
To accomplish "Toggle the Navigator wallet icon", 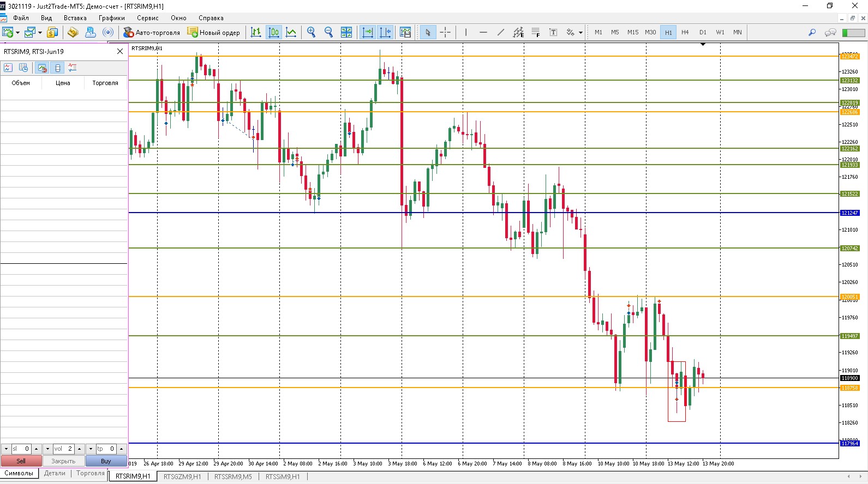I will click(x=73, y=32).
